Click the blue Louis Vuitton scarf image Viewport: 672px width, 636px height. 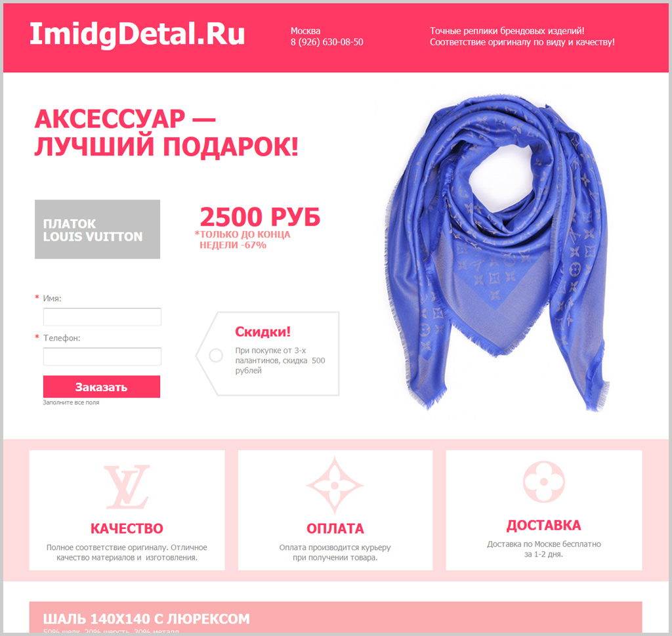[x=497, y=253]
